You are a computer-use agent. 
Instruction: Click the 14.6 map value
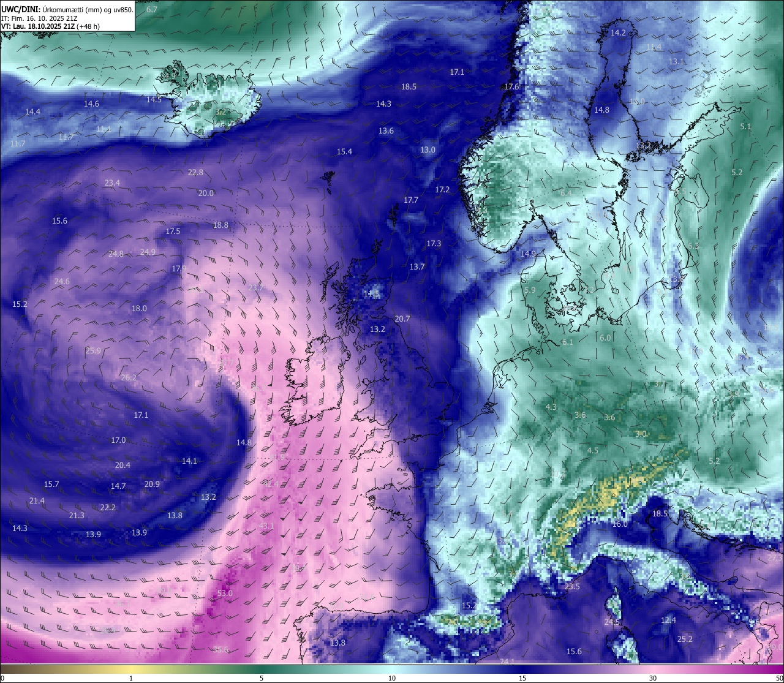pyautogui.click(x=91, y=104)
